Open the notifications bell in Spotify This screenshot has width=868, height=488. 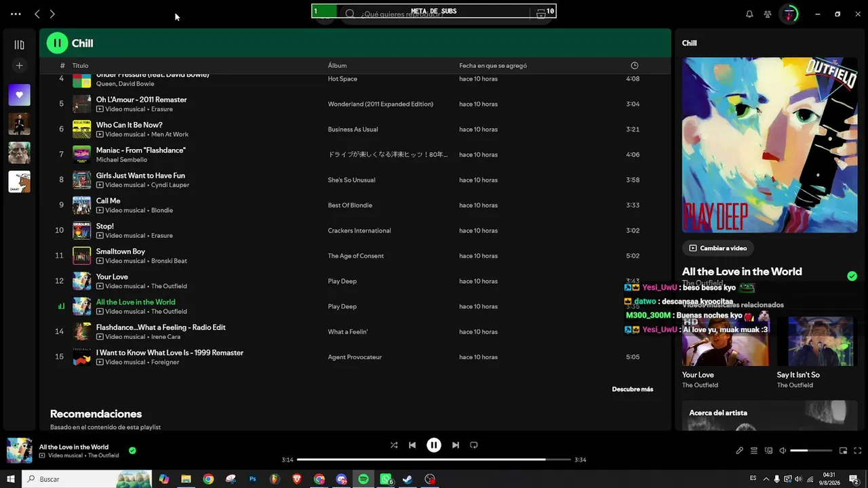coord(749,14)
